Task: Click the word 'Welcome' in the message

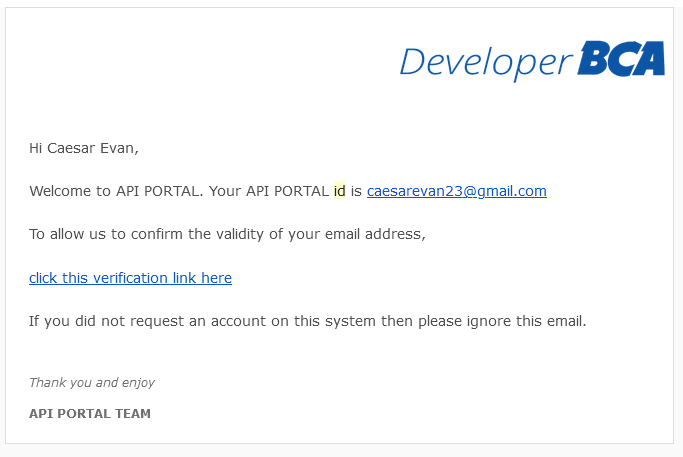Action: 60,191
